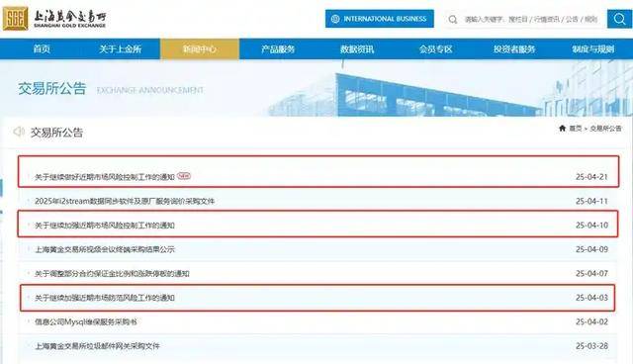Click the speaker icon beside 交易所公告 heading

pos(19,132)
